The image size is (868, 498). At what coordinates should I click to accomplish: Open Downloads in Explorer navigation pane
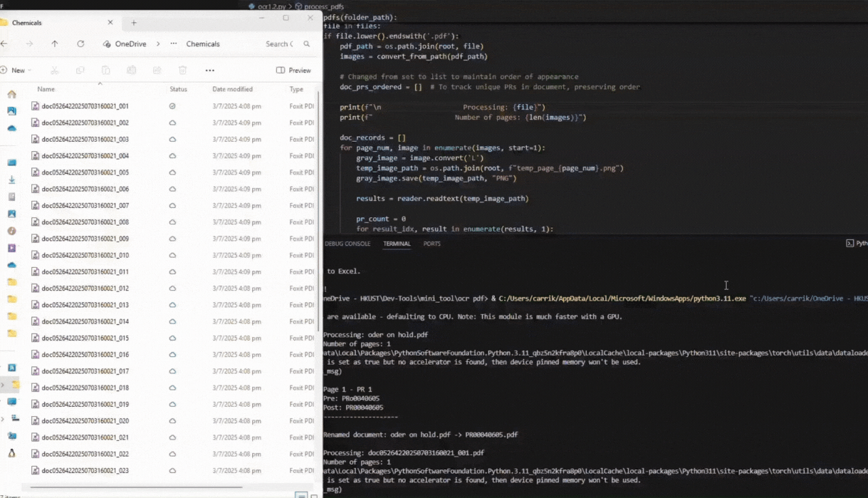[x=11, y=180]
